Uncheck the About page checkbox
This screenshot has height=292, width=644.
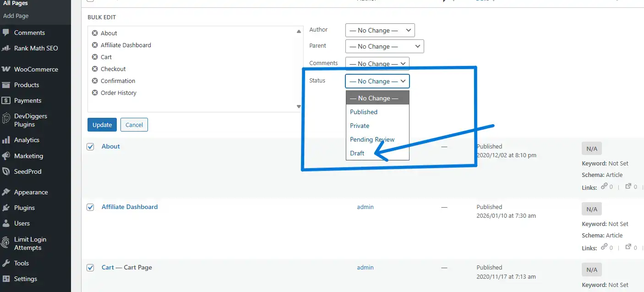tap(91, 147)
